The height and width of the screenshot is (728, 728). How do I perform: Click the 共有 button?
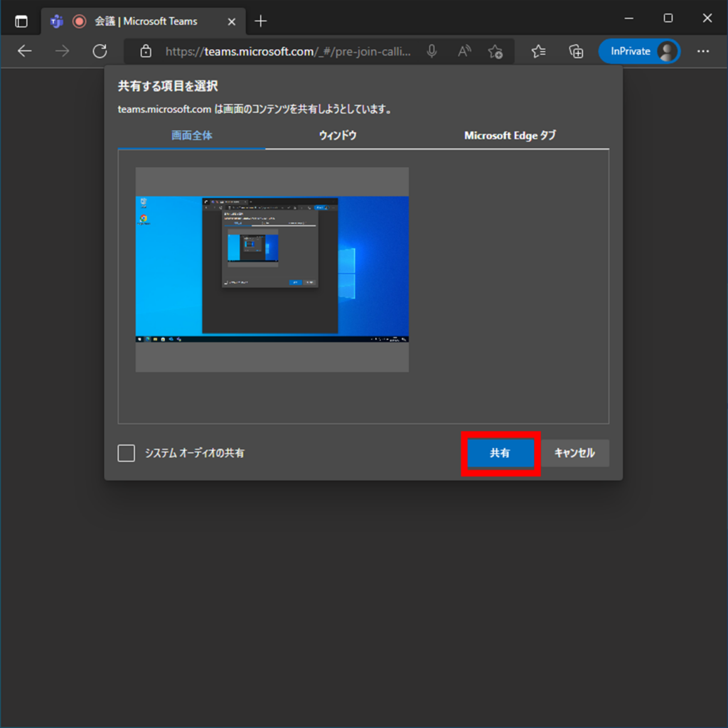coord(500,453)
